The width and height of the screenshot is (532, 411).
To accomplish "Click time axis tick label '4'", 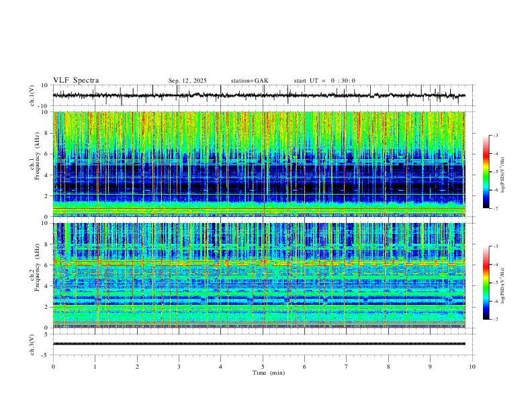I will pyautogui.click(x=220, y=367).
